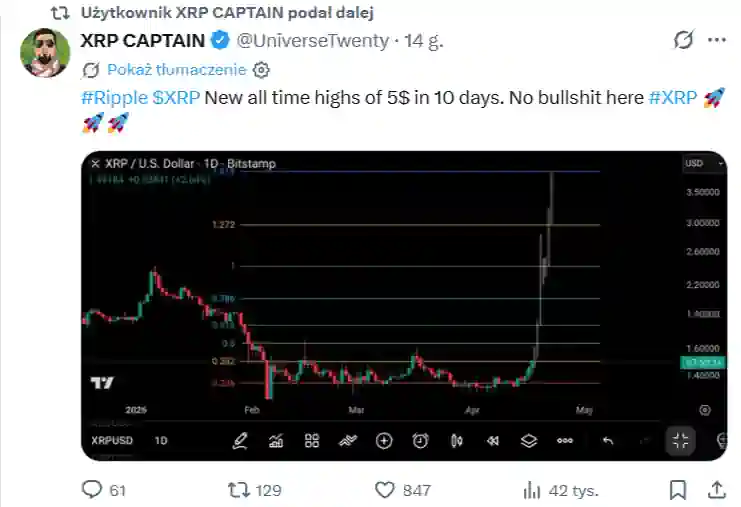Toggle bookmark on this tweet

point(678,490)
